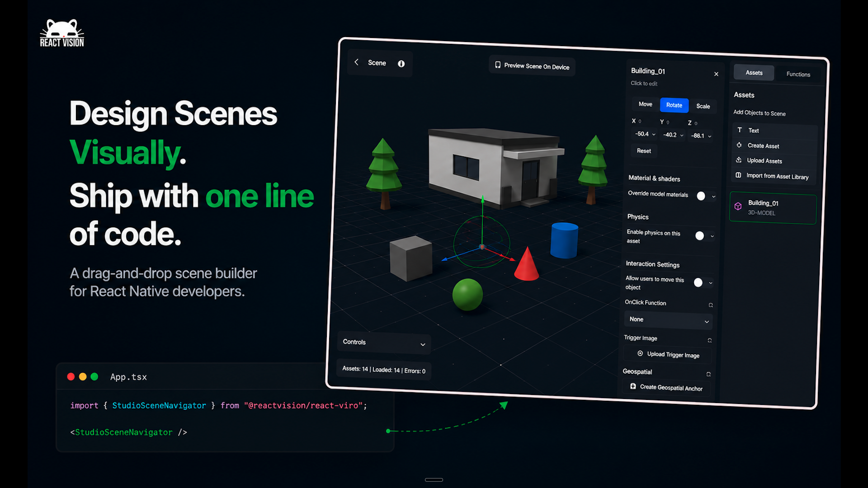The height and width of the screenshot is (488, 868).
Task: Open the Z rotation value dropdown
Action: (x=701, y=136)
